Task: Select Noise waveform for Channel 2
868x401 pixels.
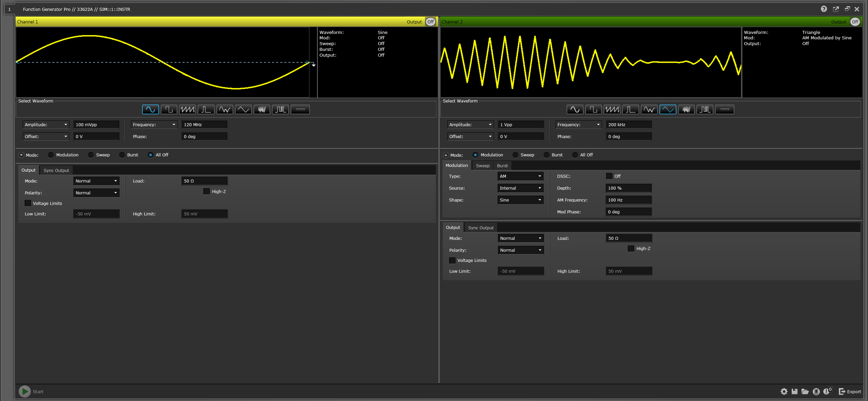Action: [686, 110]
